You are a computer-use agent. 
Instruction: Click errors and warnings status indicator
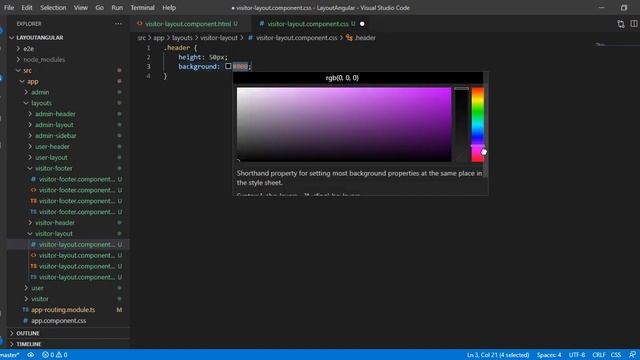click(x=55, y=355)
